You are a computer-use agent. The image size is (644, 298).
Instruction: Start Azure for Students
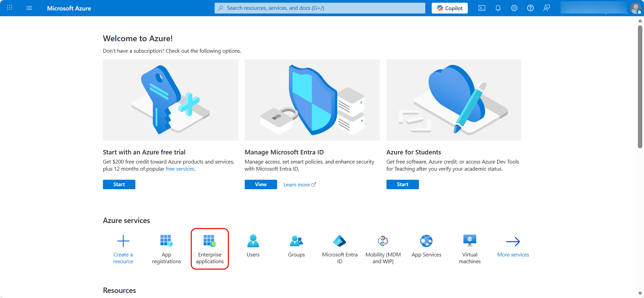click(403, 184)
